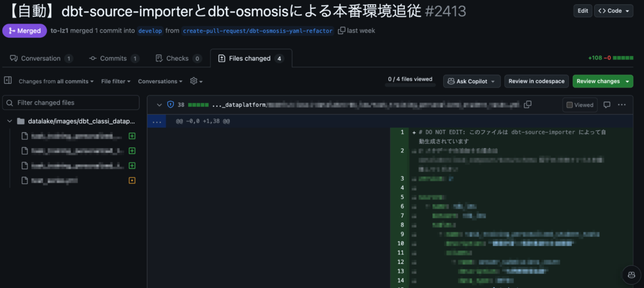Click diff line number 1
The image size is (644, 288).
click(401, 132)
